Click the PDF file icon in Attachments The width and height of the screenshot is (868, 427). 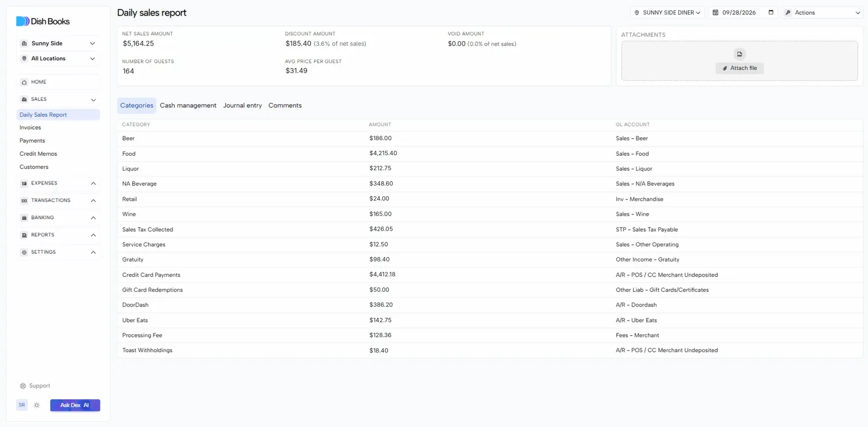coord(739,54)
